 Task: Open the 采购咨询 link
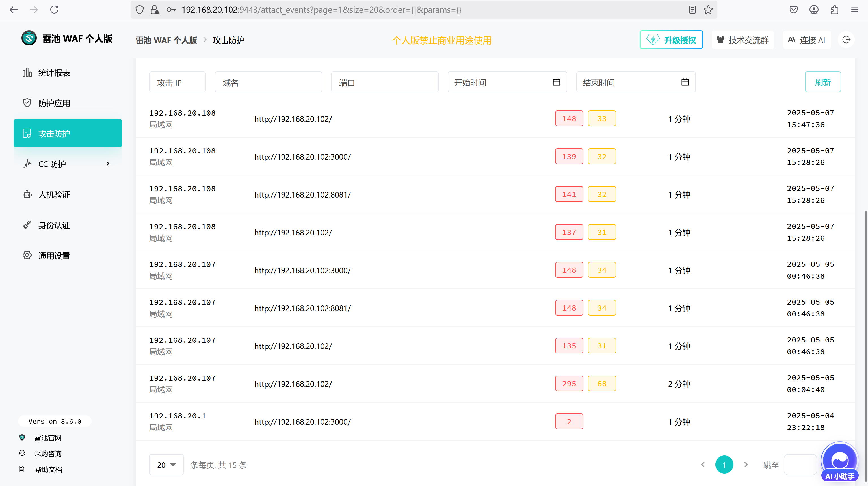(48, 454)
